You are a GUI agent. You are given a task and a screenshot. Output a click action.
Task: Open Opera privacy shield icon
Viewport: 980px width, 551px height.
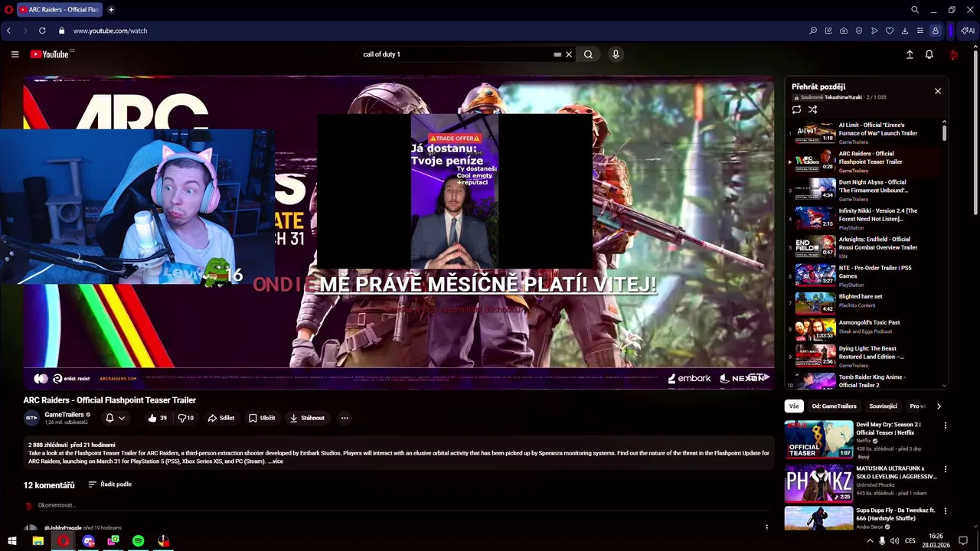point(859,31)
